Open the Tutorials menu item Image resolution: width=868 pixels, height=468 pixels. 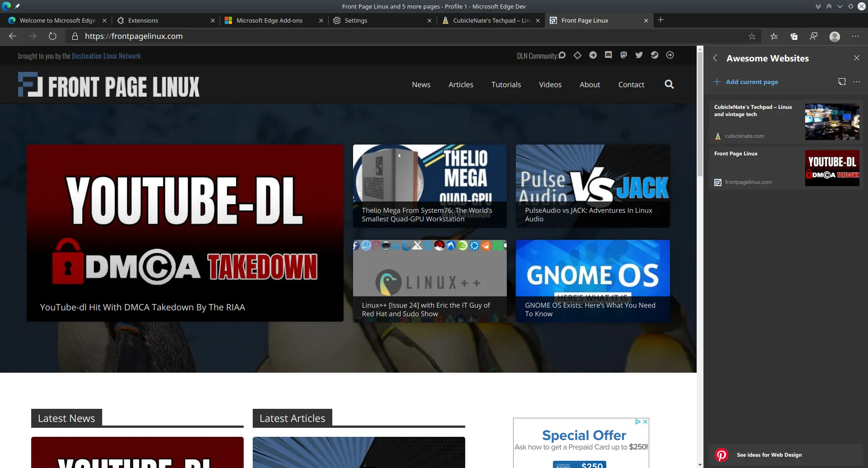[x=506, y=84]
